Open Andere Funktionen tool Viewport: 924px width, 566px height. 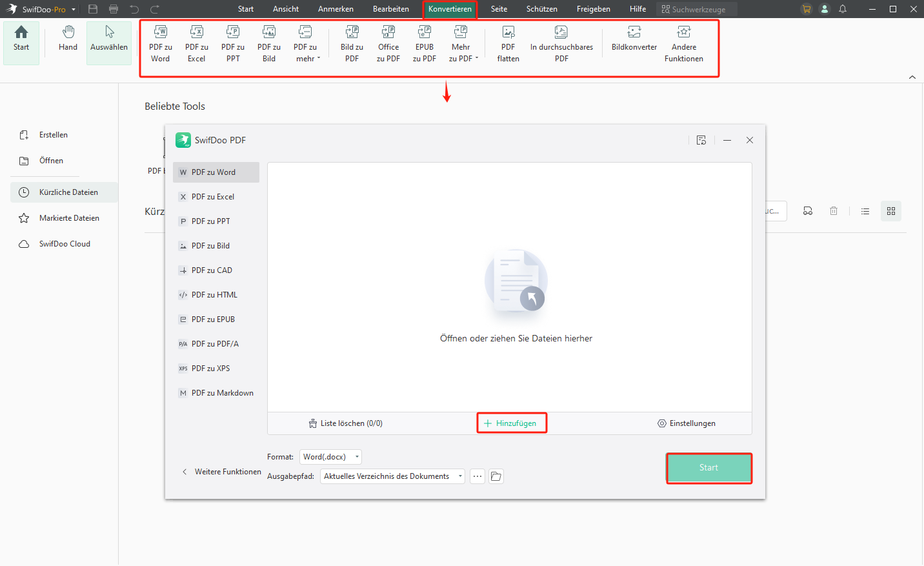click(684, 44)
